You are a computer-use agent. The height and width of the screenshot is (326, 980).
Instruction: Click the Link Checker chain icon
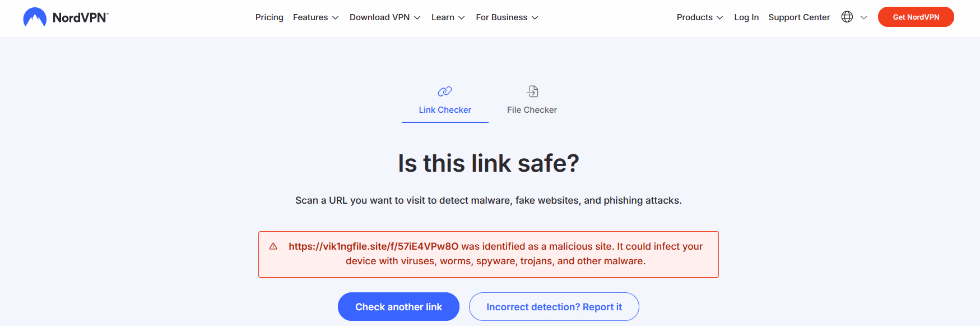(x=445, y=91)
